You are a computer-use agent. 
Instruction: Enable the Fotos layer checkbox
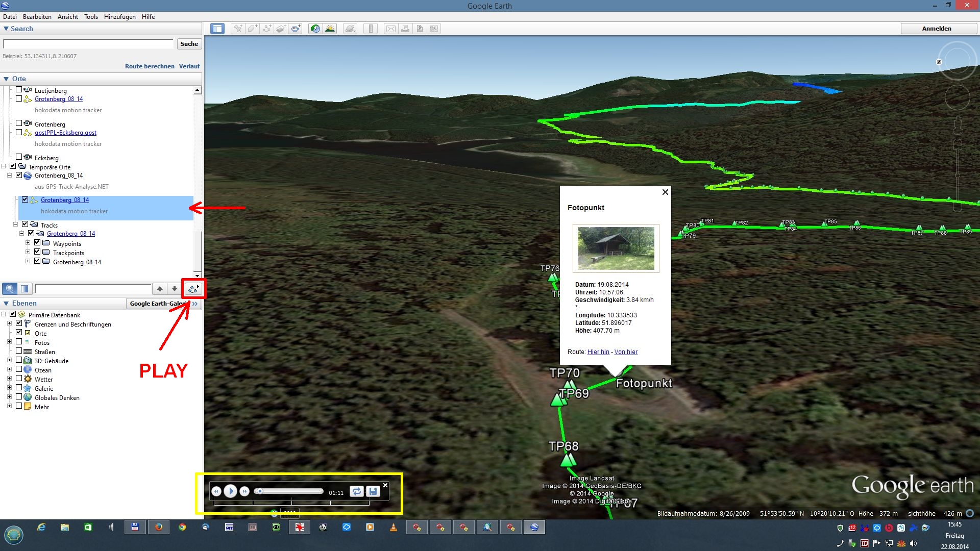[19, 342]
